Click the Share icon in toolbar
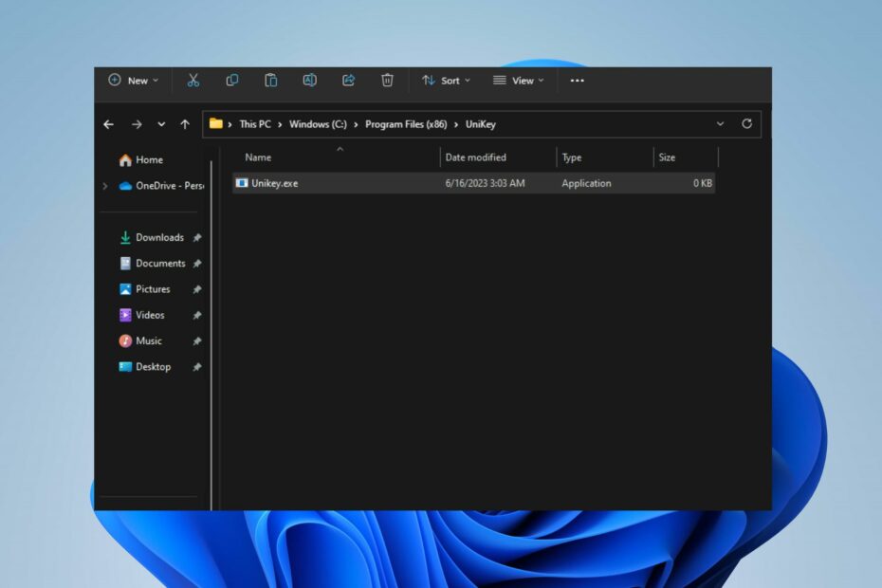 click(x=348, y=81)
